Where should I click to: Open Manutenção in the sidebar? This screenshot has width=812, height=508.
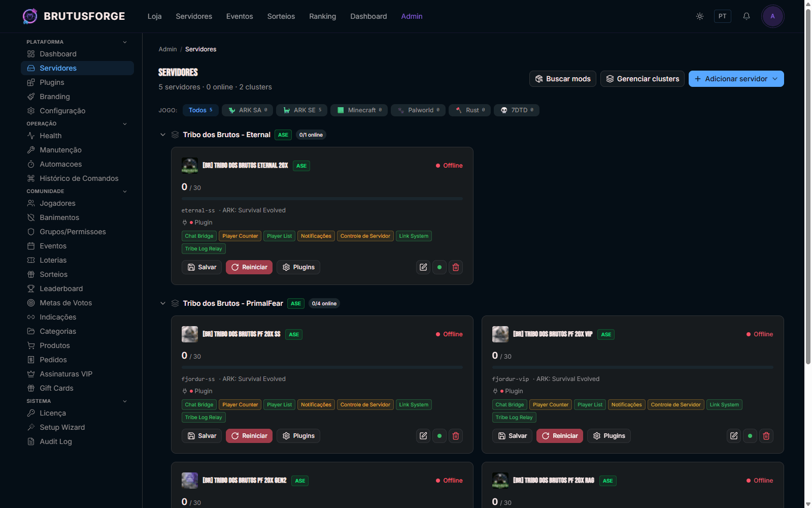(x=77, y=150)
